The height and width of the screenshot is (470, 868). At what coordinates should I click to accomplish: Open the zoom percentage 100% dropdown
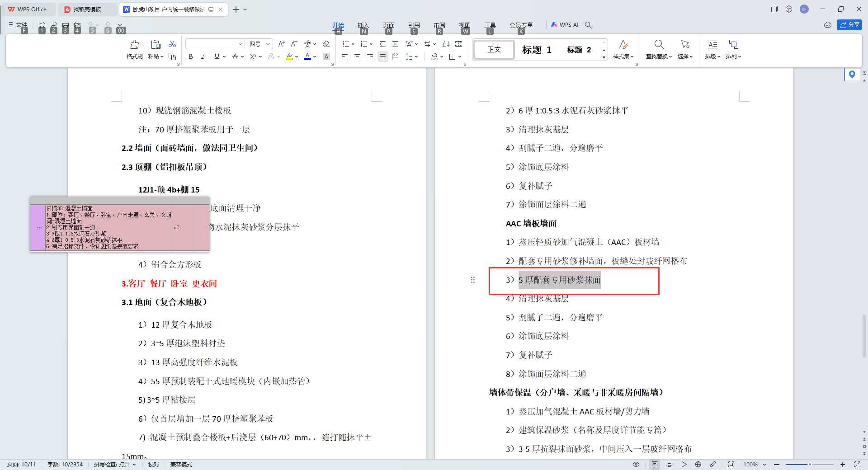point(764,465)
